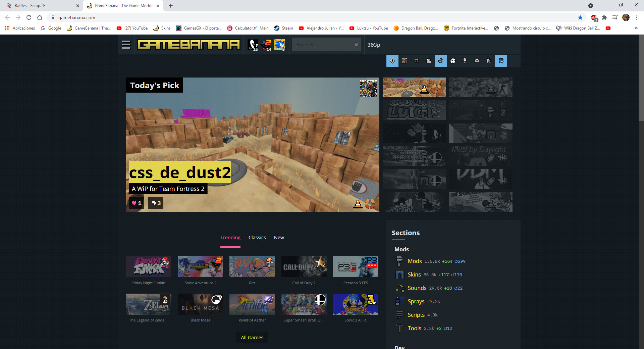Select the wrench tools icon on the far right
The image size is (644, 349).
point(501,61)
